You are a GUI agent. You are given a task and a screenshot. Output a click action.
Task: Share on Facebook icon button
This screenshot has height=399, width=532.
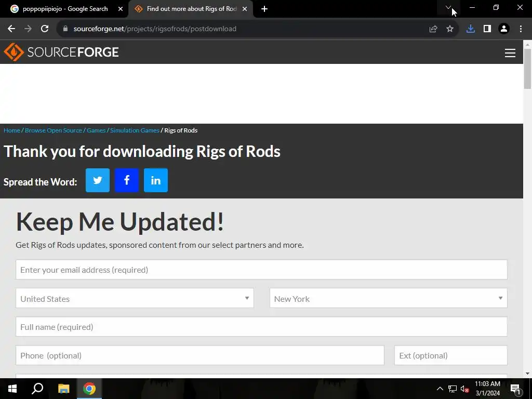pos(127,180)
